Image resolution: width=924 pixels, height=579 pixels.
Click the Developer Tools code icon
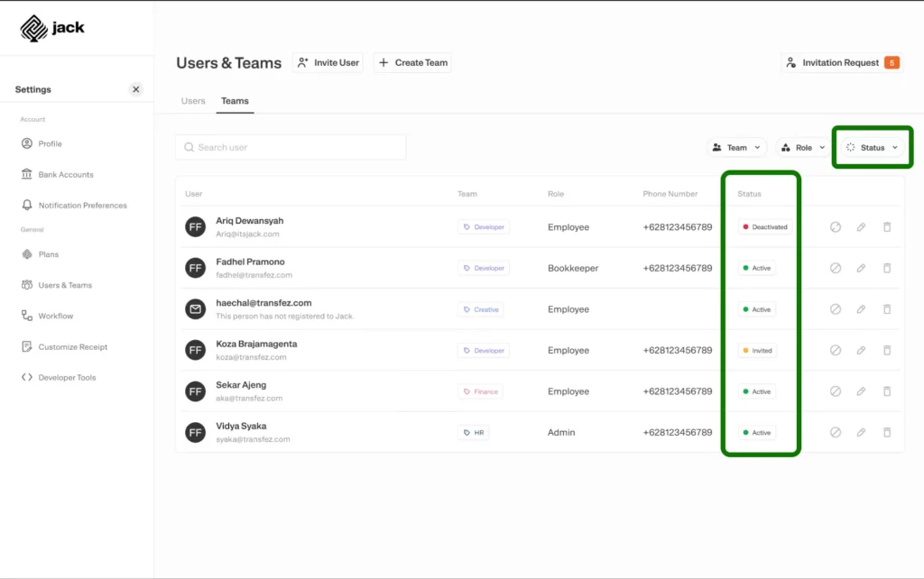(26, 377)
